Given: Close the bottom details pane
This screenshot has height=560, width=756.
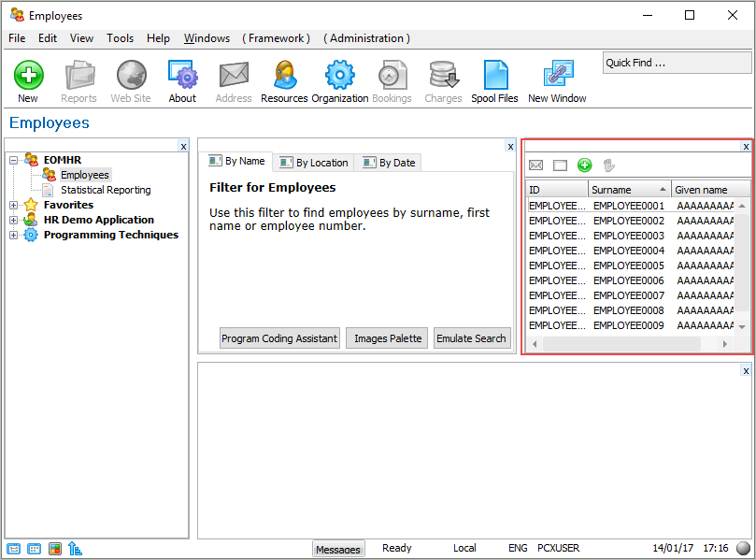Looking at the screenshot, I should point(746,370).
